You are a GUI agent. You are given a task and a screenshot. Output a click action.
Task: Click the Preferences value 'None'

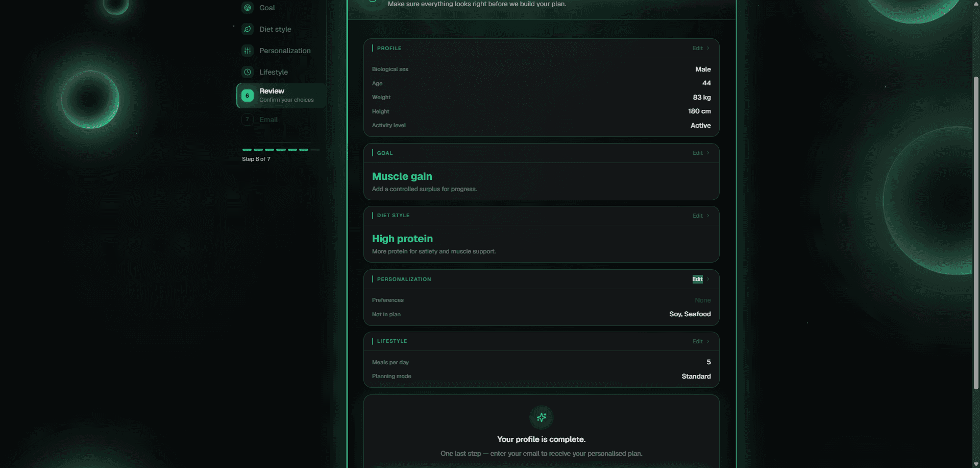tap(703, 300)
